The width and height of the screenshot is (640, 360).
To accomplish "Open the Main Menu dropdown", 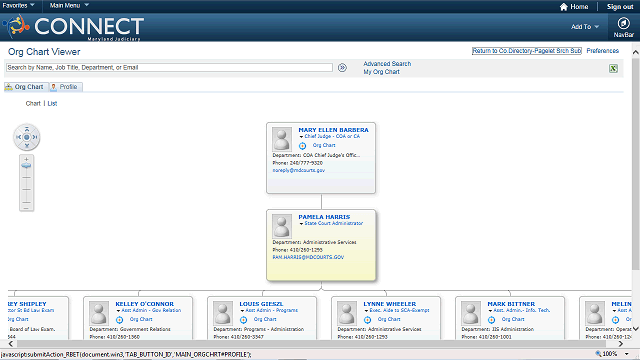I will point(69,5).
